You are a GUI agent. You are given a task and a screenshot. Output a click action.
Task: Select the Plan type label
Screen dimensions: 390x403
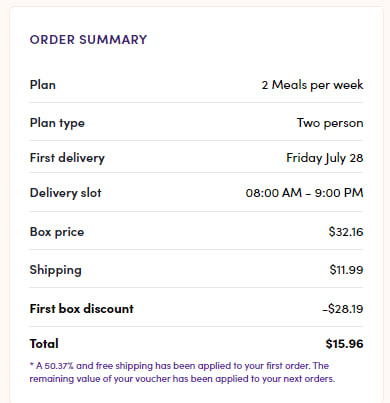57,123
